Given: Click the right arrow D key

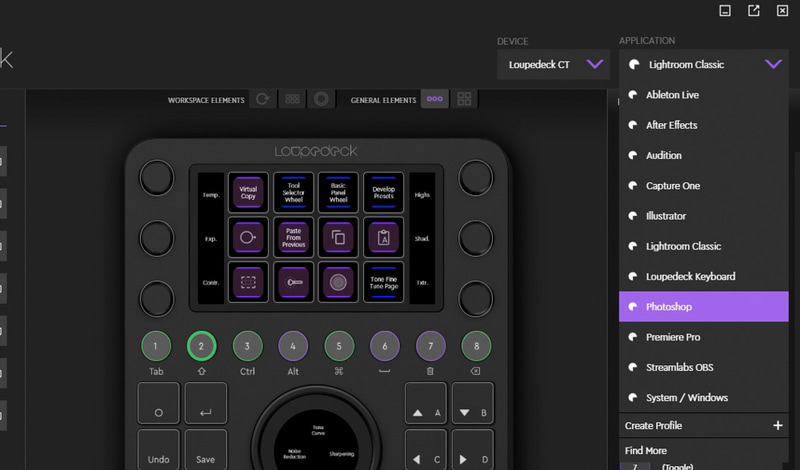Looking at the screenshot, I should click(472, 450).
